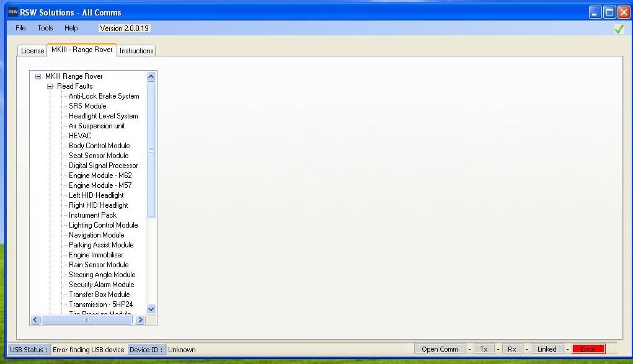The image size is (633, 364).
Task: Minimize the RSW Solutions window
Action: coord(595,12)
